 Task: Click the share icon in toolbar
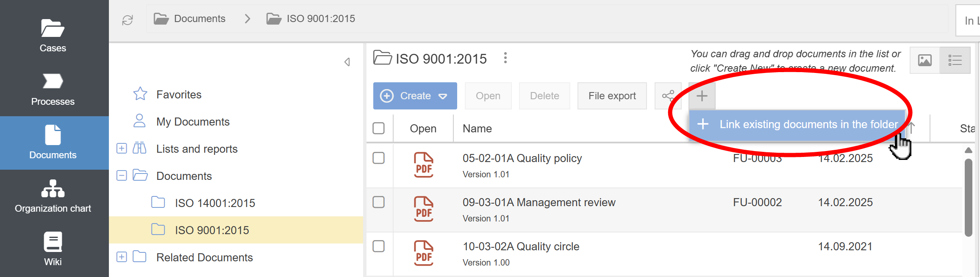point(668,96)
